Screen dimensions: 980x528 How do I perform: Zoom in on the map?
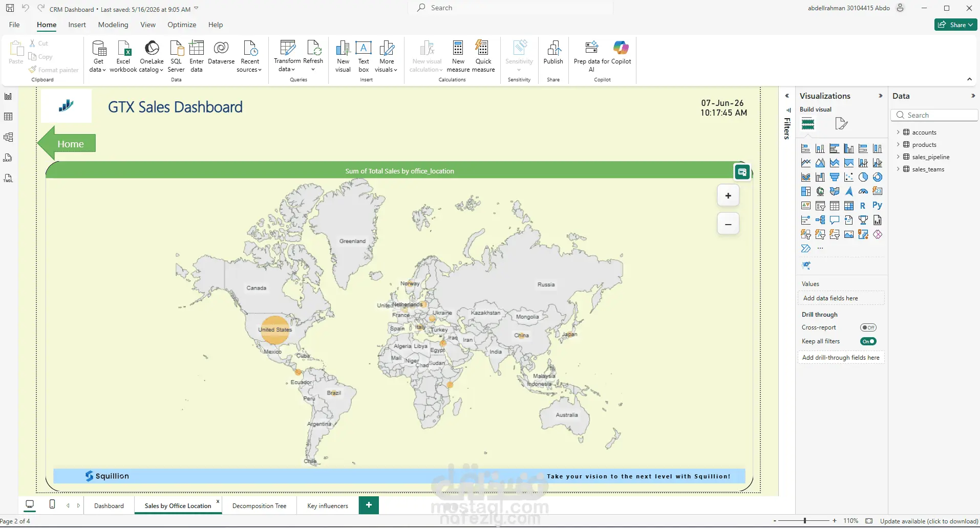tap(728, 195)
